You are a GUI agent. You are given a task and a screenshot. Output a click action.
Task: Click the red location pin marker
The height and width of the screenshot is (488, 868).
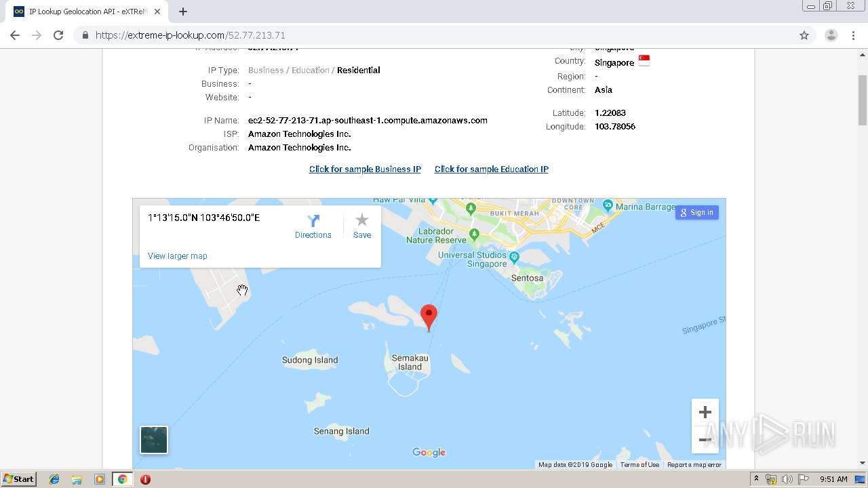[429, 317]
